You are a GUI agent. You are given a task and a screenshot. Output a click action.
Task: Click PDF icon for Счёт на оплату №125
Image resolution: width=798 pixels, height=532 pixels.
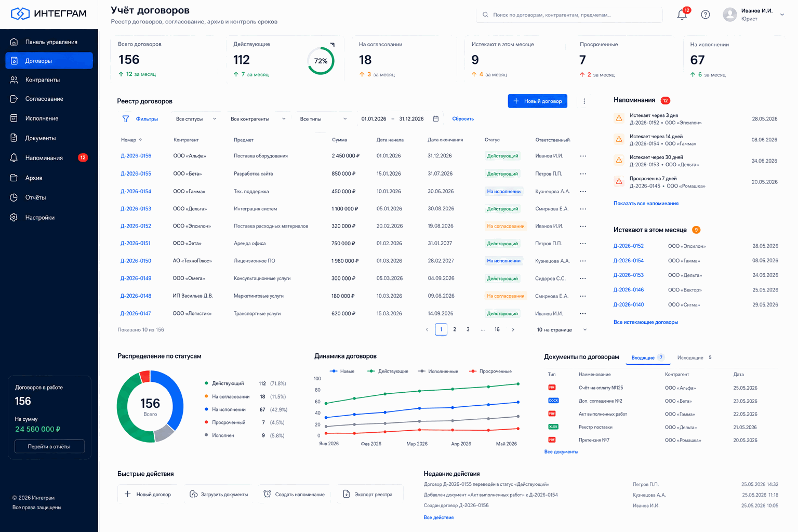[x=552, y=388]
